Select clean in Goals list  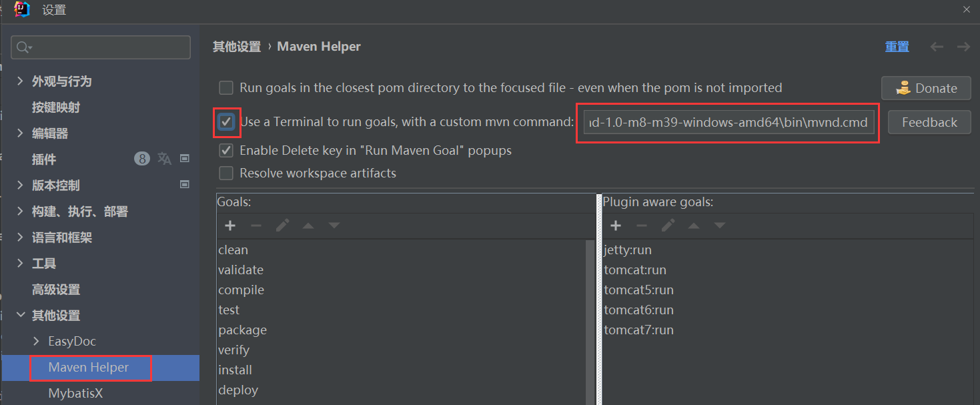tap(233, 250)
